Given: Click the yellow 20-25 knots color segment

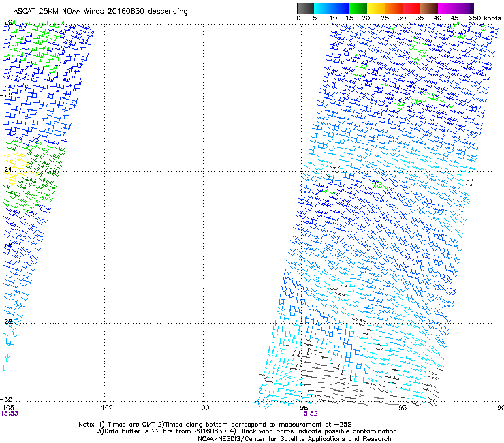Looking at the screenshot, I should coord(376,8).
